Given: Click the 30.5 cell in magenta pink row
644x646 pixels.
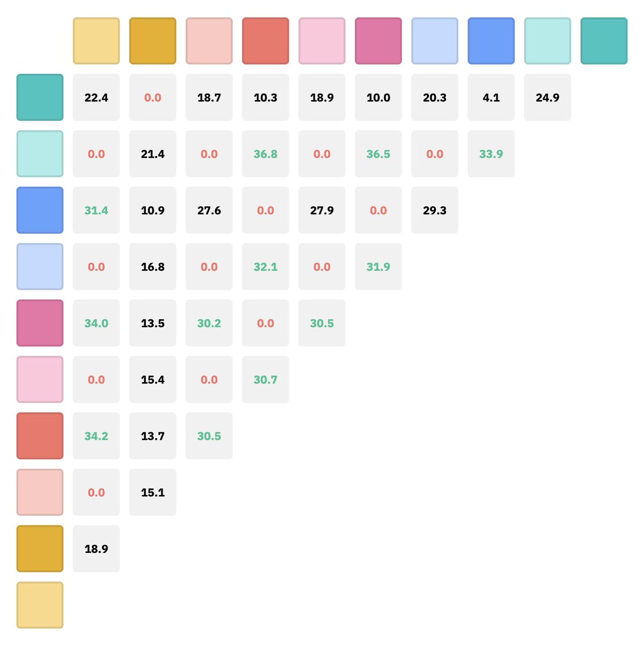Looking at the screenshot, I should pos(322,323).
